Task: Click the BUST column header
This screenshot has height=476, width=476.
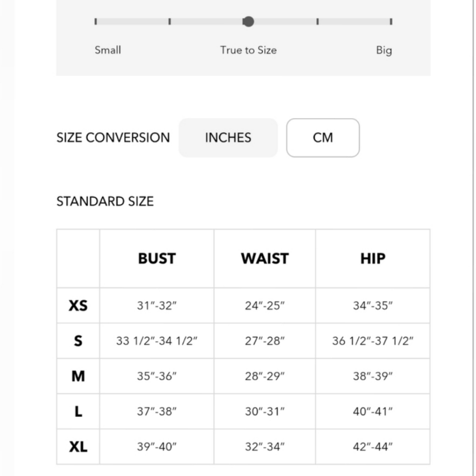Action: tap(157, 258)
